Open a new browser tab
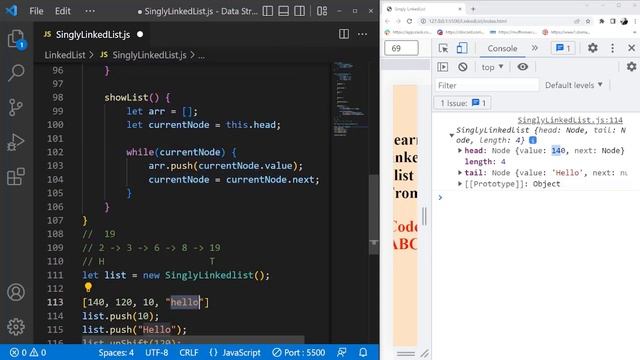Image resolution: width=640 pixels, height=360 pixels. (x=473, y=9)
